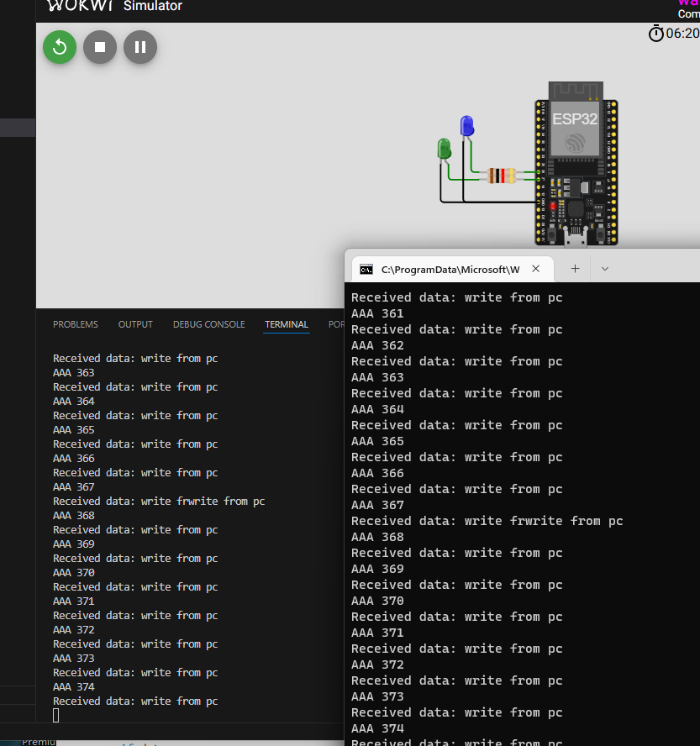Screen dimensions: 700x746
Task: Open a new Windows Terminal tab
Action: pyautogui.click(x=576, y=269)
